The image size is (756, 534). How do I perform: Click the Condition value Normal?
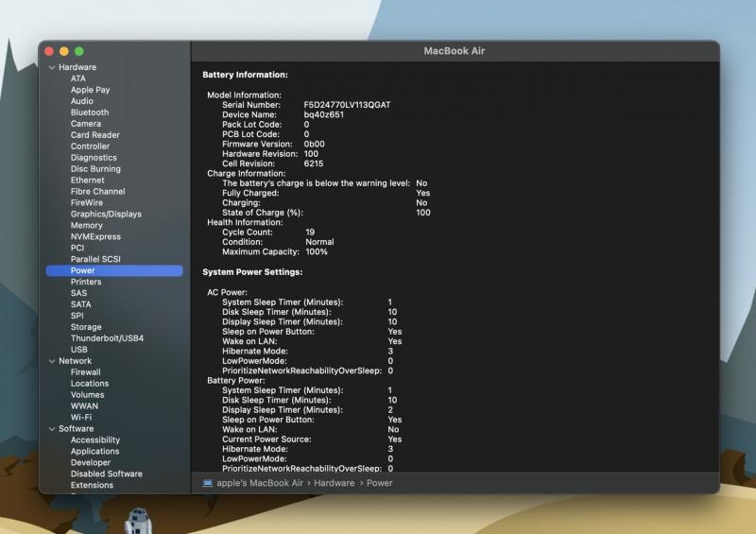click(319, 242)
